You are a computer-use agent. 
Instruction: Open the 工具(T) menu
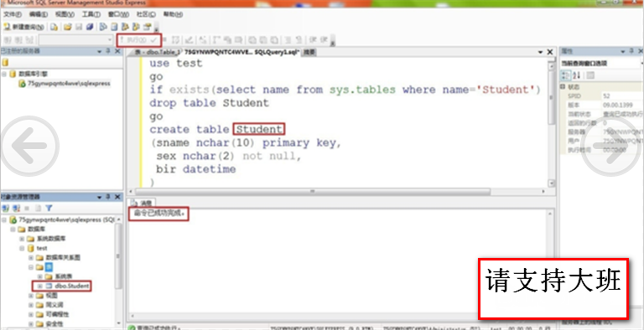point(91,14)
